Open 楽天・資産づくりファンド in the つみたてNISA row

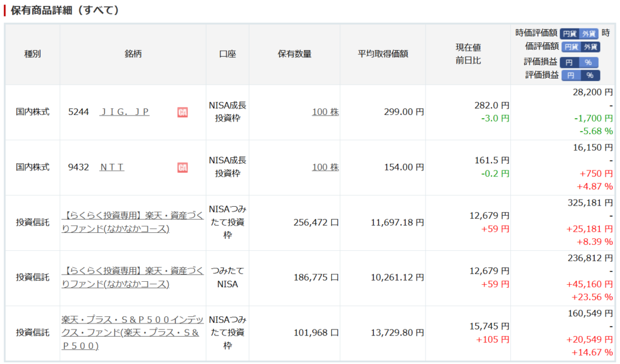pos(133,278)
